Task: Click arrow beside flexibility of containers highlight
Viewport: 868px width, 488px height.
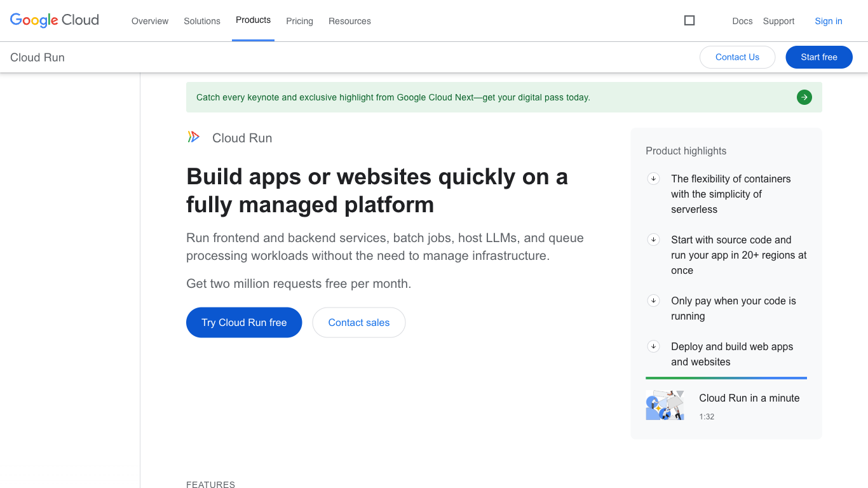Action: click(x=653, y=179)
